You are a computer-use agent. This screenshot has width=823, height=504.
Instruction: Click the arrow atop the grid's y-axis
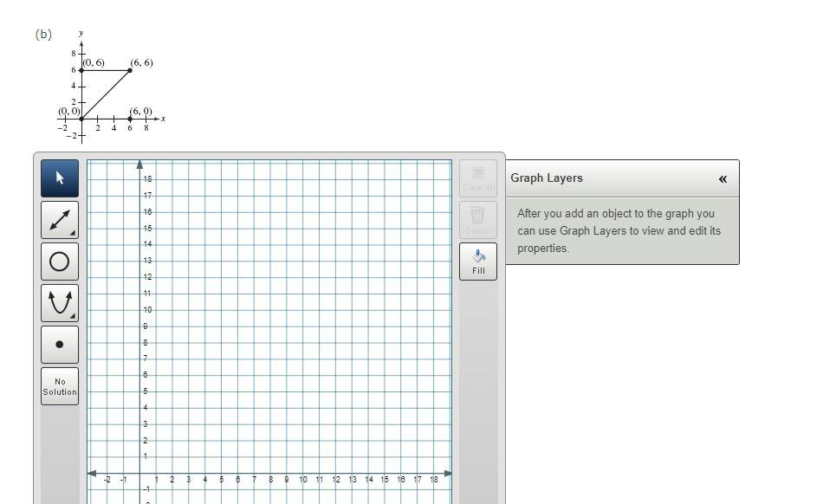point(139,163)
